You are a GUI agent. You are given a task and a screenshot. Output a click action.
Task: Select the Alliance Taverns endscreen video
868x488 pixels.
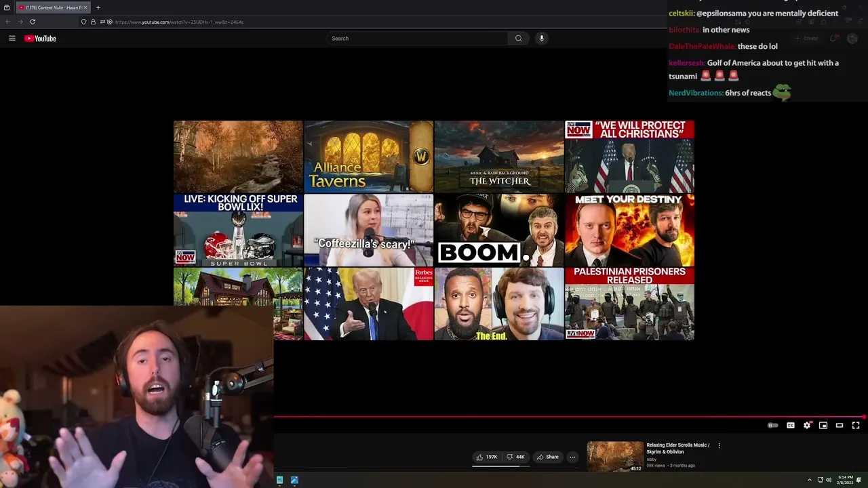click(x=369, y=157)
